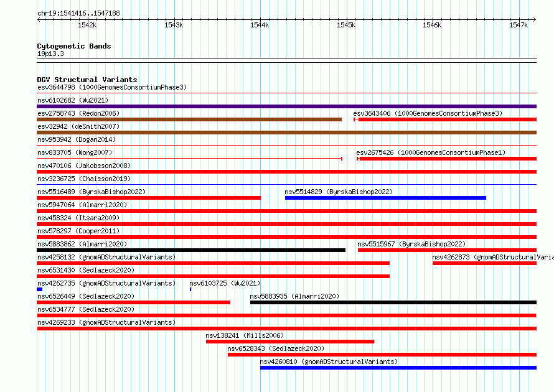The image size is (554, 392).
Task: Open variant nsv5514829 (ByrskaBishop2022)
Action: tap(339, 192)
